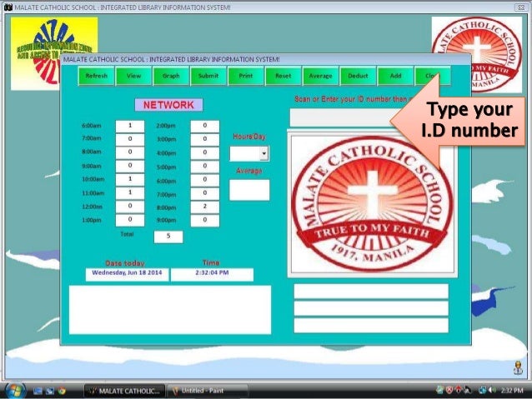Click the second info field under the school logo
Viewport: 532px width, 399px height.
(371, 308)
